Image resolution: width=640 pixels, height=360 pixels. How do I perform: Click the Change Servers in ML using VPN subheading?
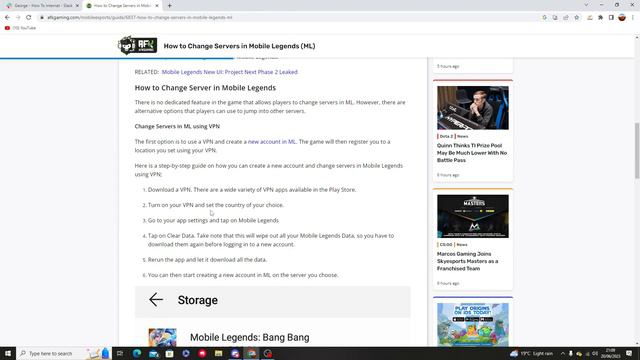(177, 127)
